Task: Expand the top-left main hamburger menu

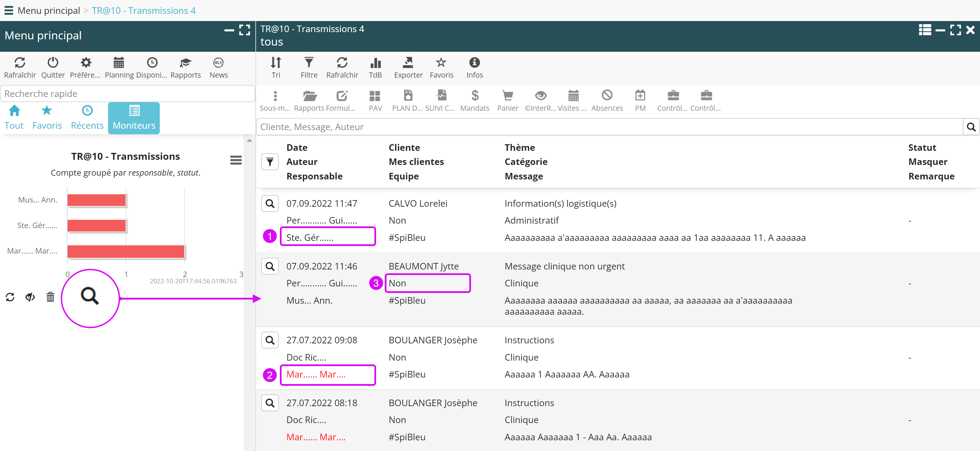Action: coord(8,10)
